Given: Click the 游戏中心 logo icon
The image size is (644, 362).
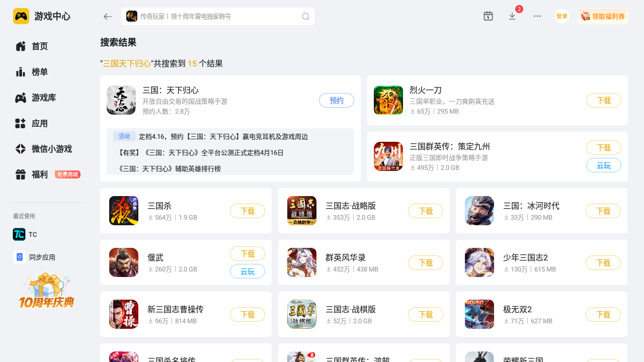Looking at the screenshot, I should pos(21,16).
